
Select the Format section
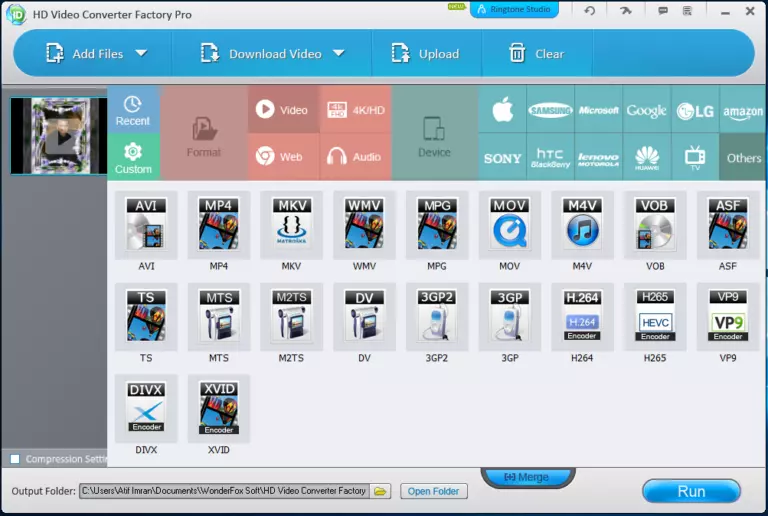204,133
